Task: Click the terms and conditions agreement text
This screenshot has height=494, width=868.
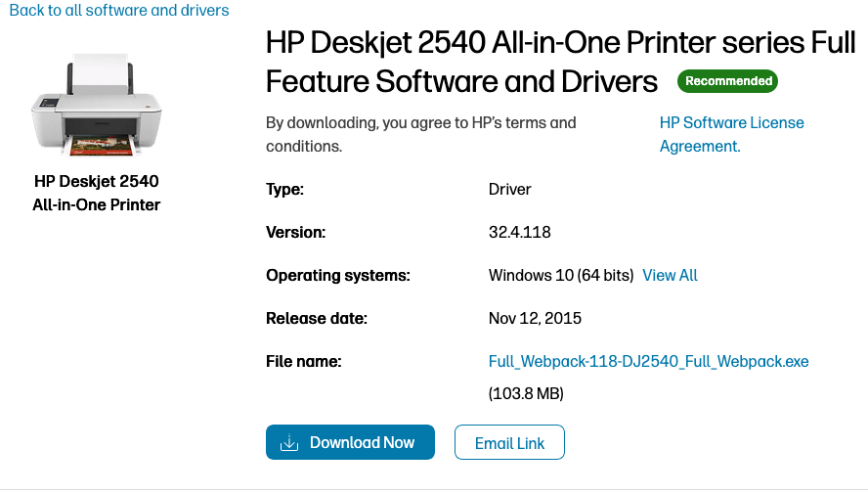Action: 420,134
